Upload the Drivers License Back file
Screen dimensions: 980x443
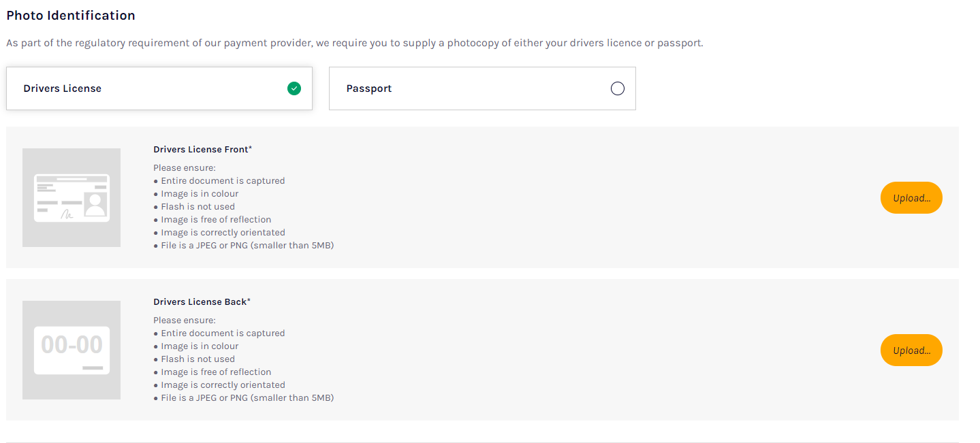(911, 350)
